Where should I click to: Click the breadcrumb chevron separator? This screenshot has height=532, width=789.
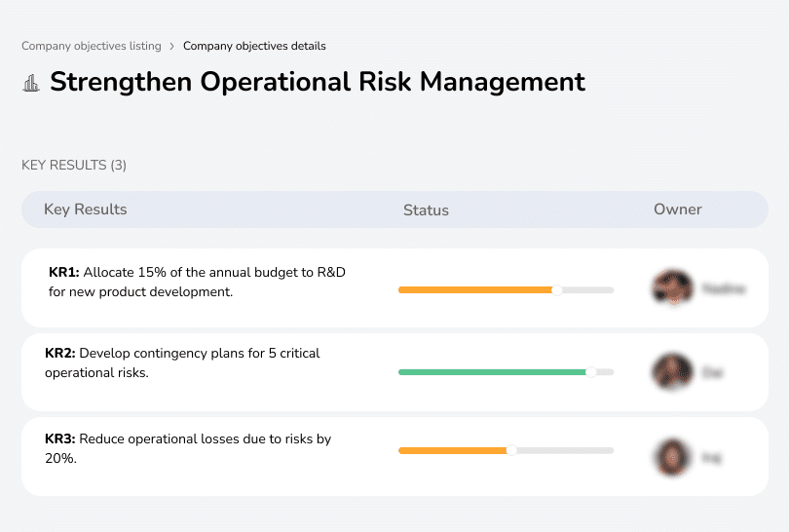pos(172,47)
